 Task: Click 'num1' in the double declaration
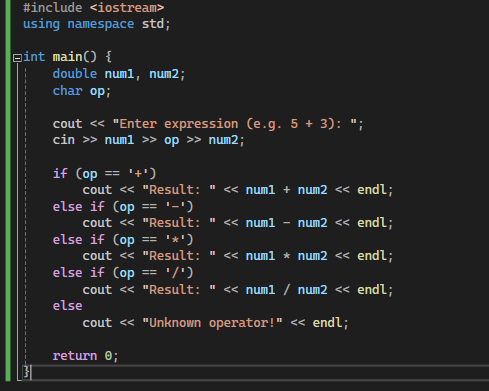(x=119, y=74)
